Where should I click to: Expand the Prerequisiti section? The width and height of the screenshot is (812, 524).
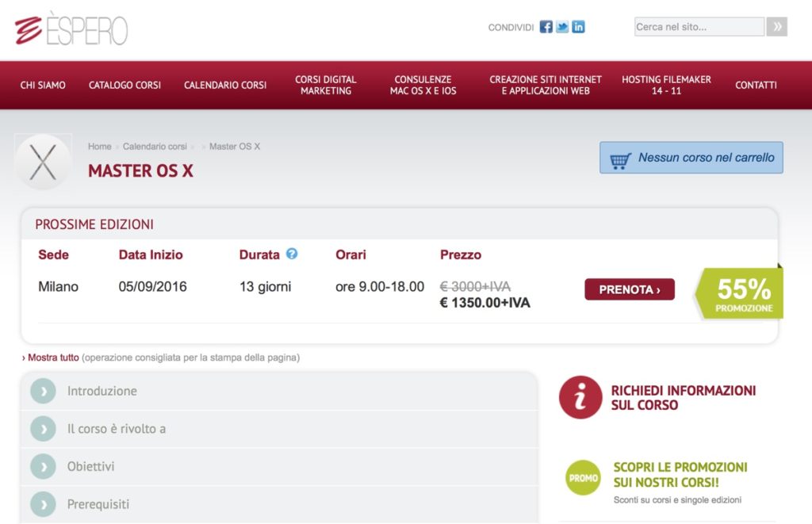pyautogui.click(x=279, y=504)
